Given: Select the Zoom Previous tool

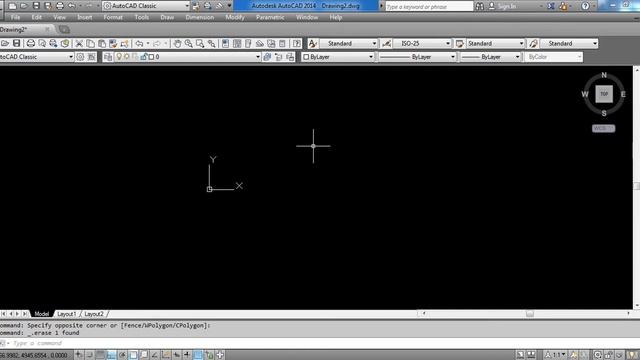Looking at the screenshot, I should 211,43.
